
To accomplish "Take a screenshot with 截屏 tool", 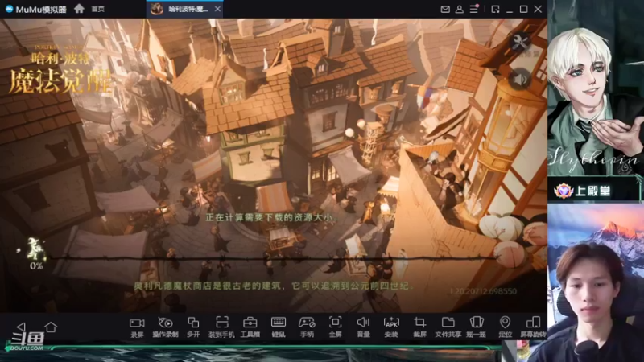I will coord(419,327).
